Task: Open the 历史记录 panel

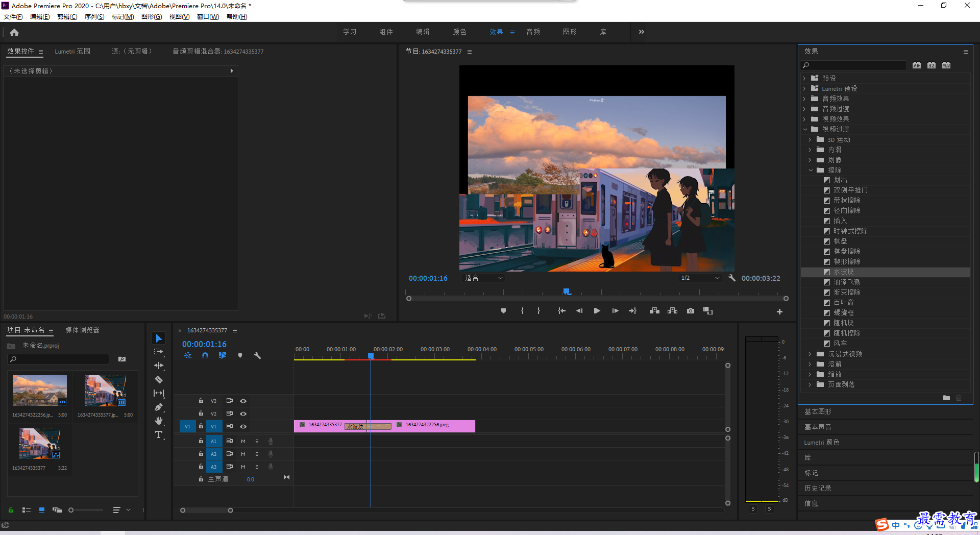Action: point(818,488)
